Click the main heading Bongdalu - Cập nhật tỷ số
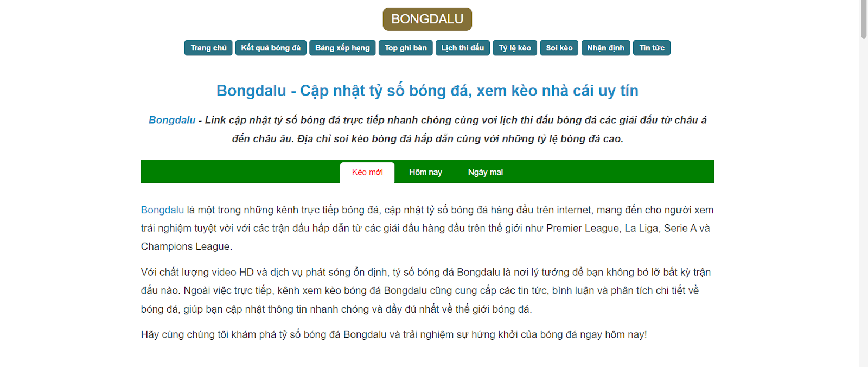 pyautogui.click(x=427, y=91)
